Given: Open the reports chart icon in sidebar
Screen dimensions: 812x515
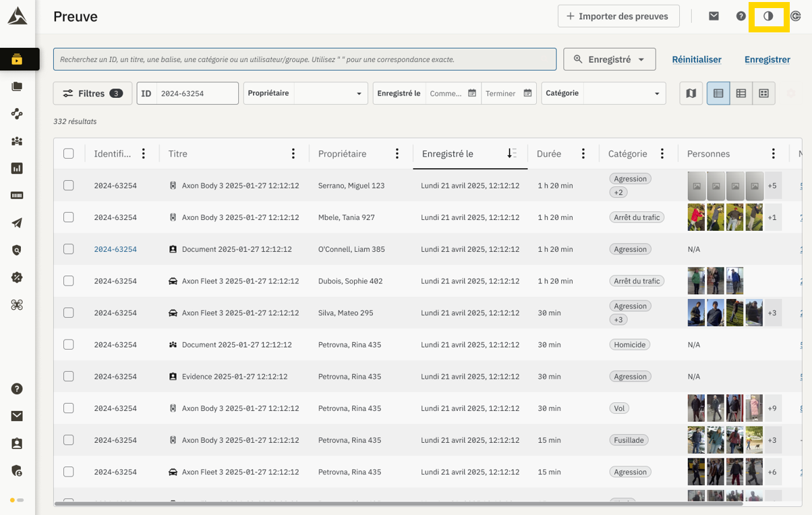Looking at the screenshot, I should (17, 168).
